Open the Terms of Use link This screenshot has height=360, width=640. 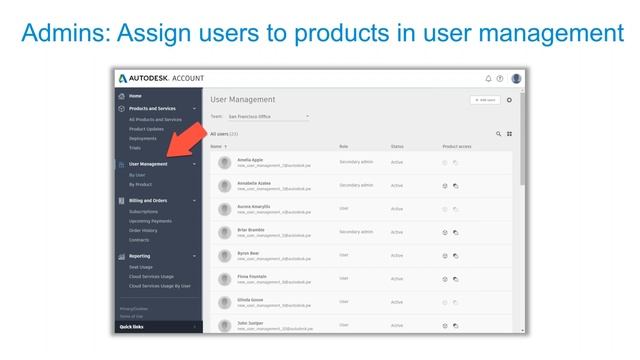click(131, 316)
